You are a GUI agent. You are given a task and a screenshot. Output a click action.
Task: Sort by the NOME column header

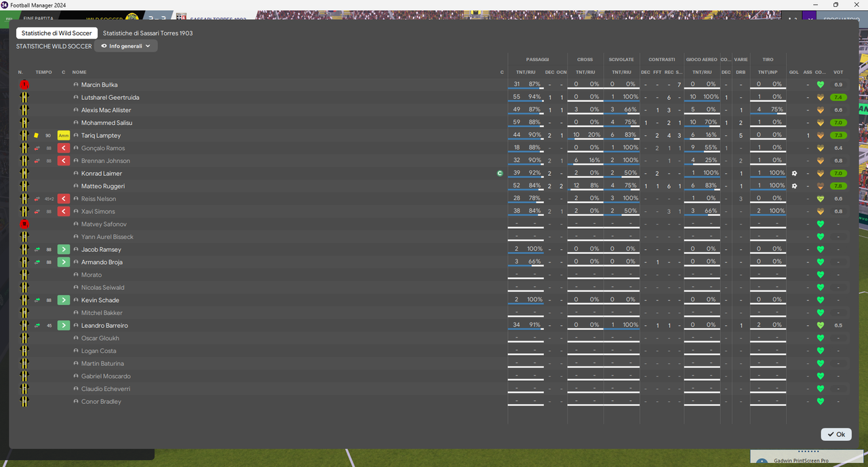click(79, 72)
